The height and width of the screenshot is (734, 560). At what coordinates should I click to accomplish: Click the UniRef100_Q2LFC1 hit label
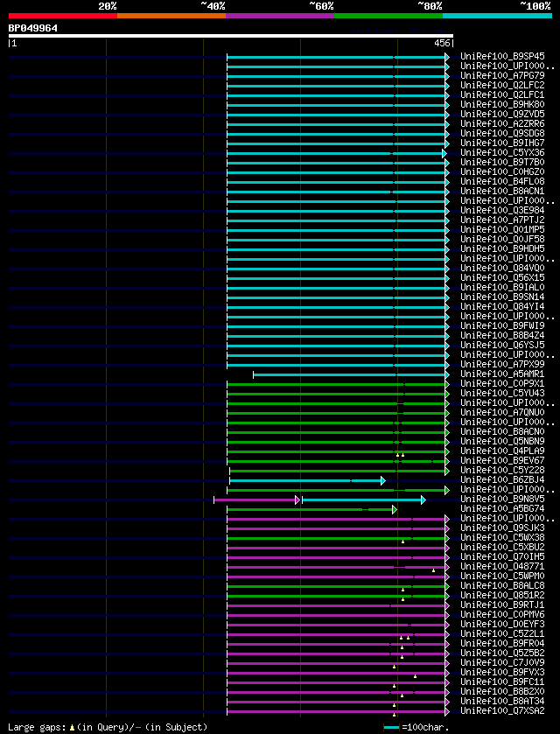[x=502, y=95]
